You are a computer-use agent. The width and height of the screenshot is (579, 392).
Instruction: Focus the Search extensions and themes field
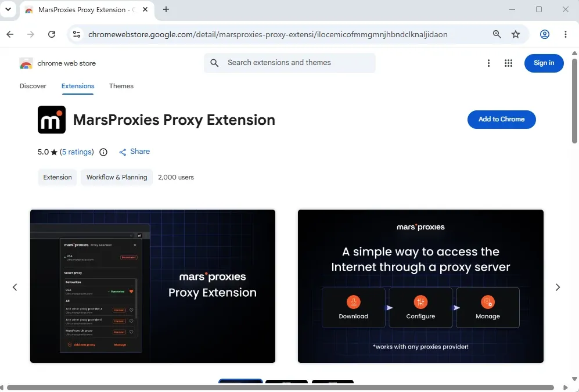click(x=290, y=63)
